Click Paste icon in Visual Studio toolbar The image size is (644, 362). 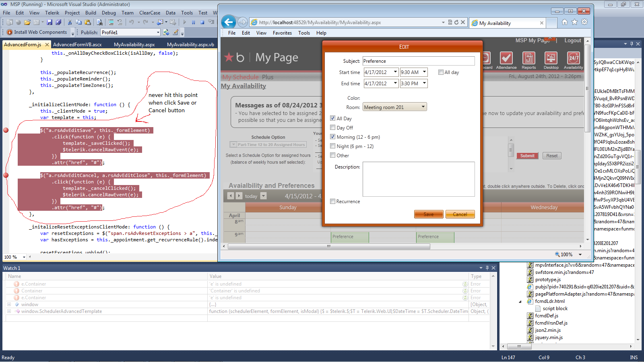[x=87, y=23]
